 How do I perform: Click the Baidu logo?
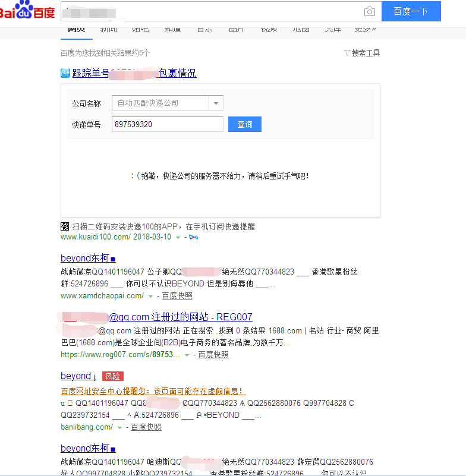[x=27, y=10]
